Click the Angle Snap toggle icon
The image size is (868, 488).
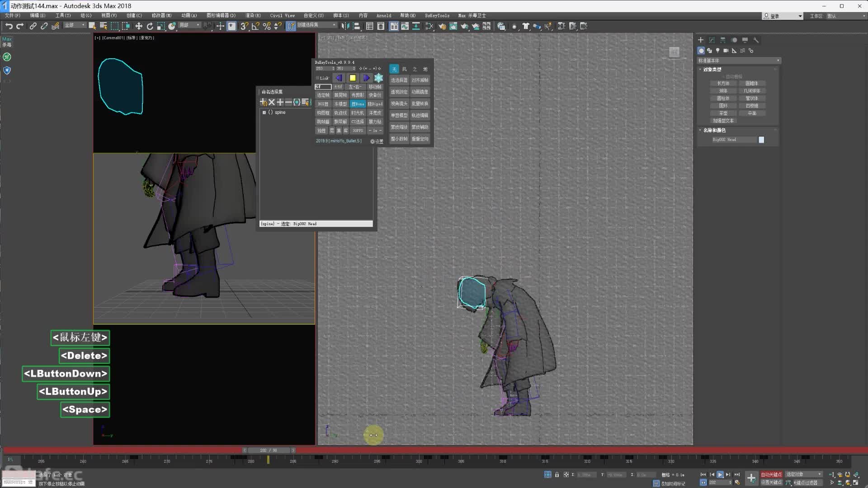point(255,26)
